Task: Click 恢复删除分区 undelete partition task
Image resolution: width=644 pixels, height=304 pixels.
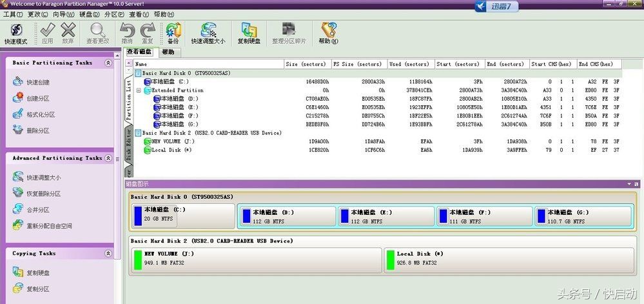Action: coord(43,194)
